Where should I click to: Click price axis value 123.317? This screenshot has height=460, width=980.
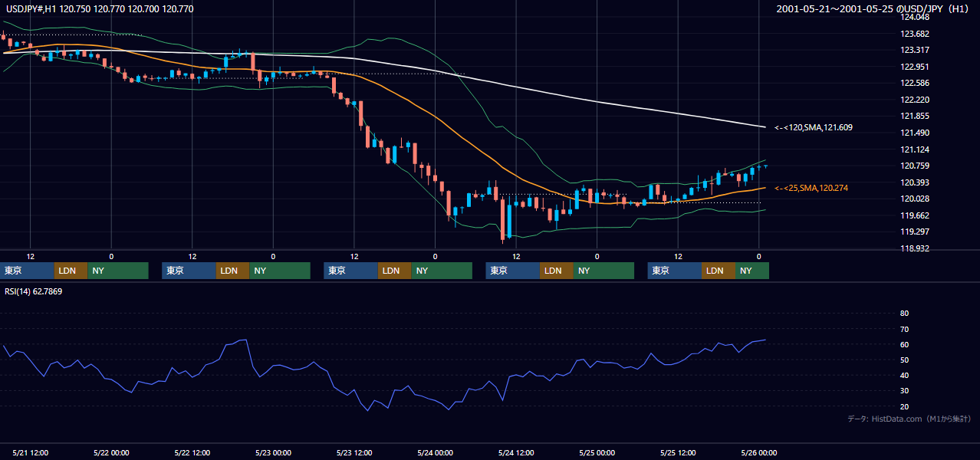click(915, 51)
